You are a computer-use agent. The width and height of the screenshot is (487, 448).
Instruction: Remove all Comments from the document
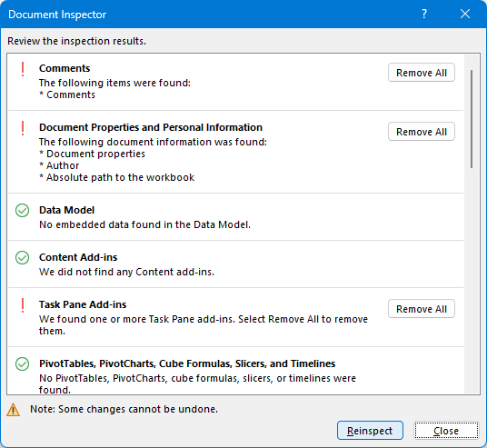pos(422,73)
